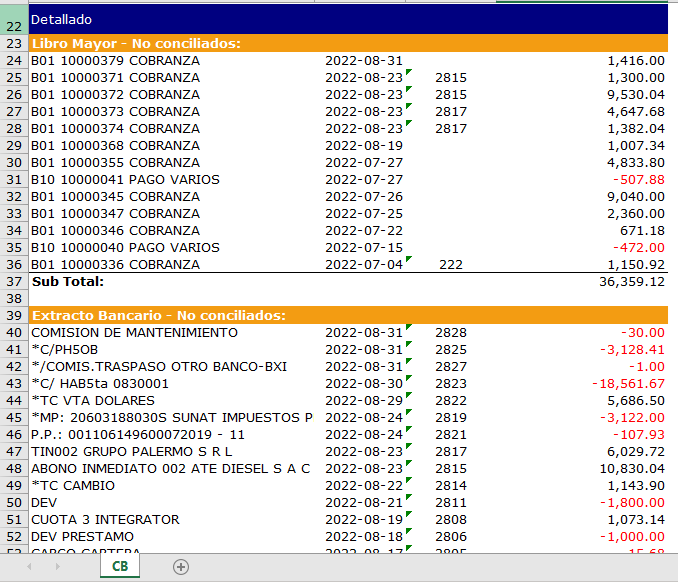Select the subtotal amount 36,359.12
The image size is (678, 582).
click(624, 281)
